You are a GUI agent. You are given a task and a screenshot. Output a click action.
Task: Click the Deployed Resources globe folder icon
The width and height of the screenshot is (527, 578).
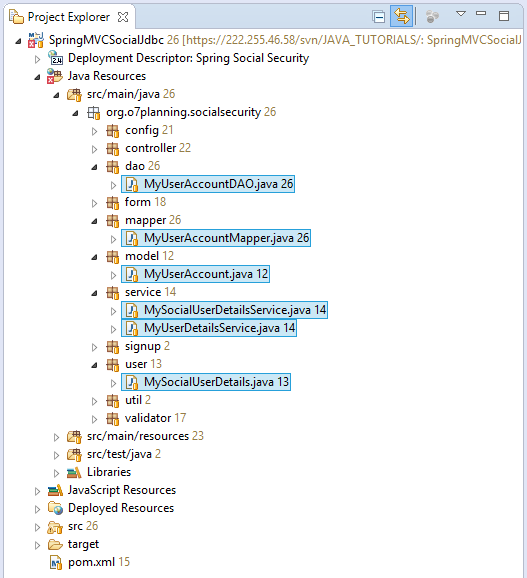tap(55, 508)
